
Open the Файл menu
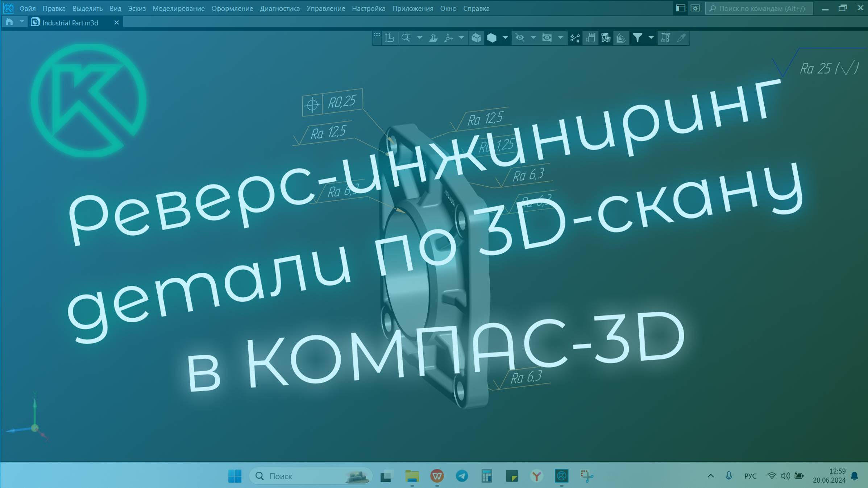(x=27, y=8)
